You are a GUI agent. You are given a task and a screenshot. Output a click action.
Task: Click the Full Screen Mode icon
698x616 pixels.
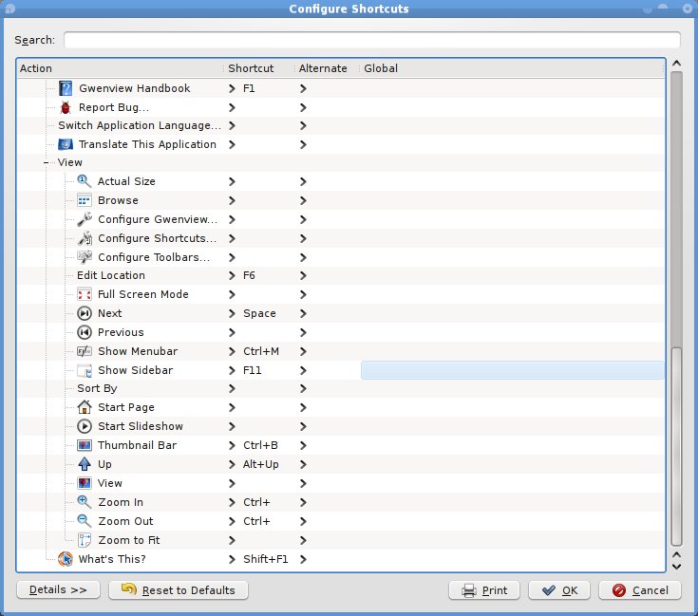coord(85,294)
